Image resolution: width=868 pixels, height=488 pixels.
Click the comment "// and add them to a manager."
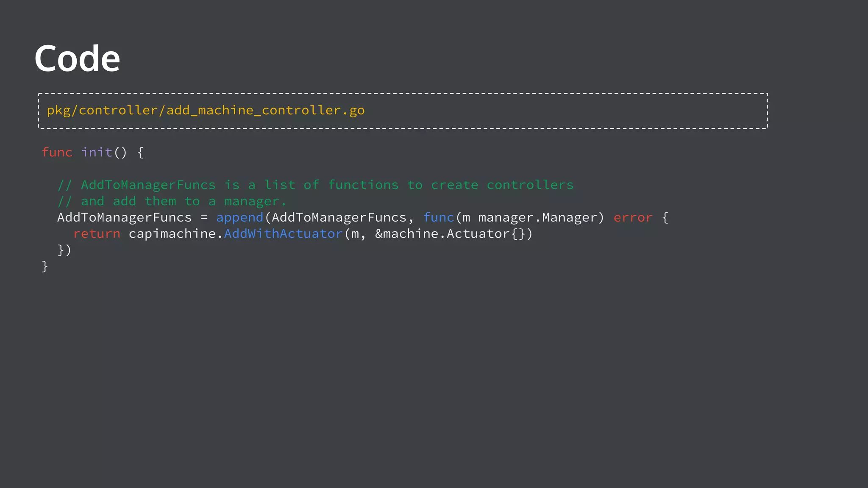pos(172,201)
